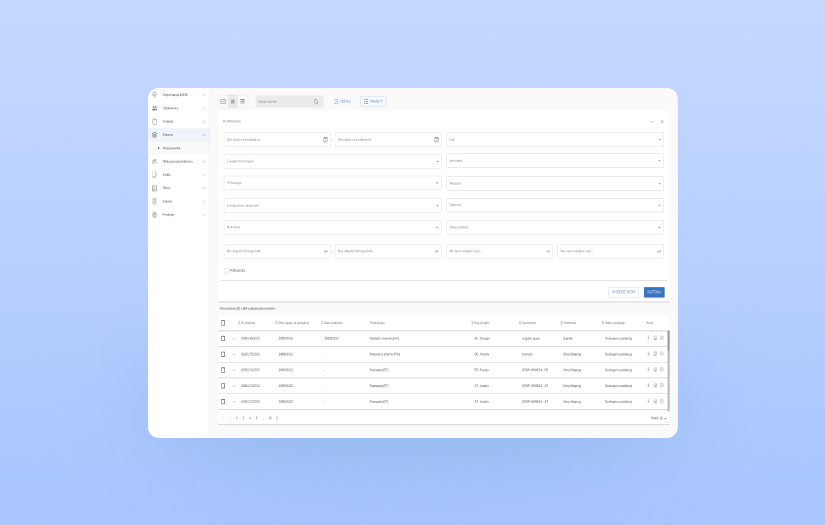Viewport: 825px width, 525px height.
Task: Click the PRESETY button
Action: [373, 102]
